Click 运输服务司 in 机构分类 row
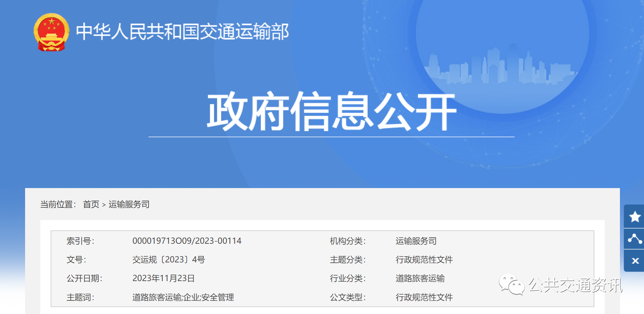The height and width of the screenshot is (314, 644). [416, 241]
